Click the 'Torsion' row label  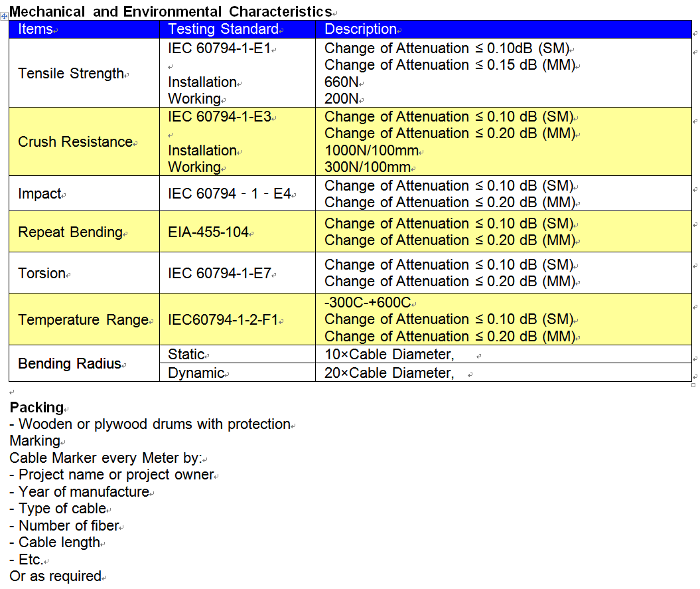[42, 274]
